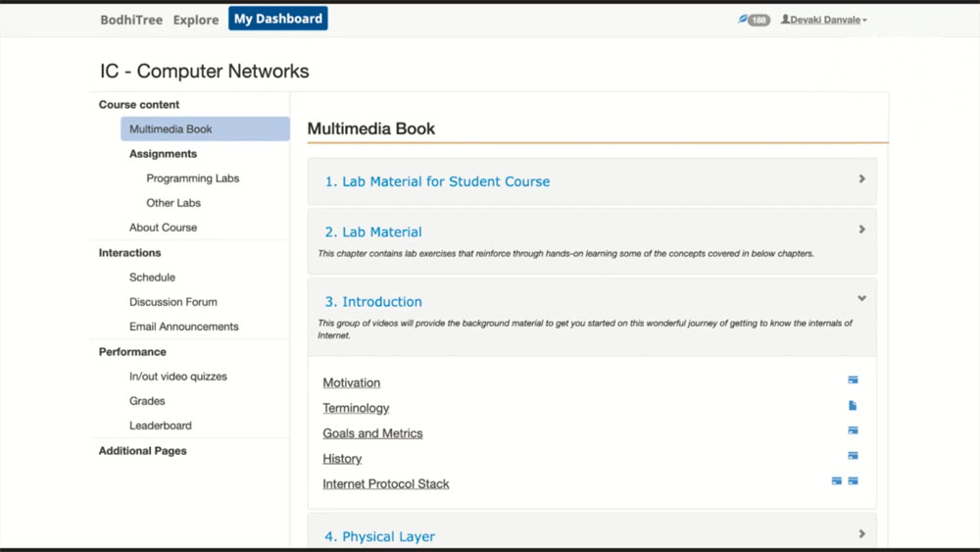
Task: Click the document icon beside Terminology
Action: (x=853, y=405)
